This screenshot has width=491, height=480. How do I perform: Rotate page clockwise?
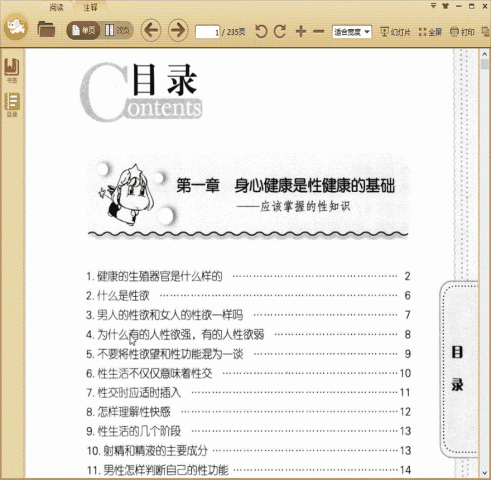280,32
